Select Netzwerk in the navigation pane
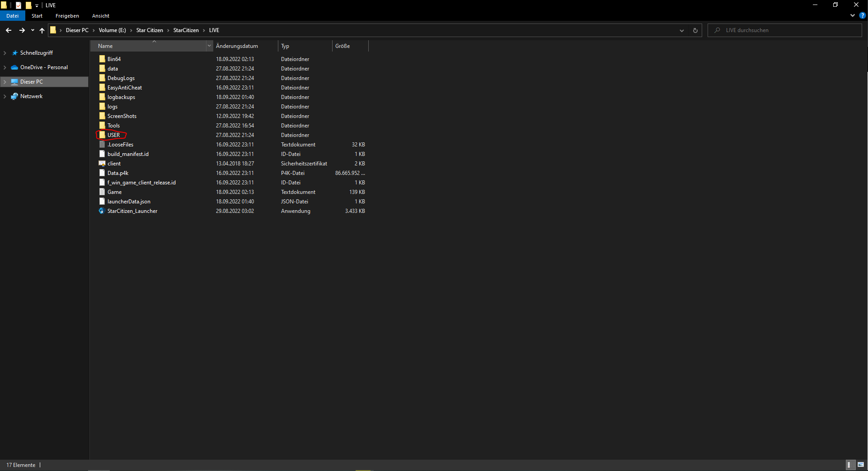Screen dimensions: 868x471 (x=32, y=96)
